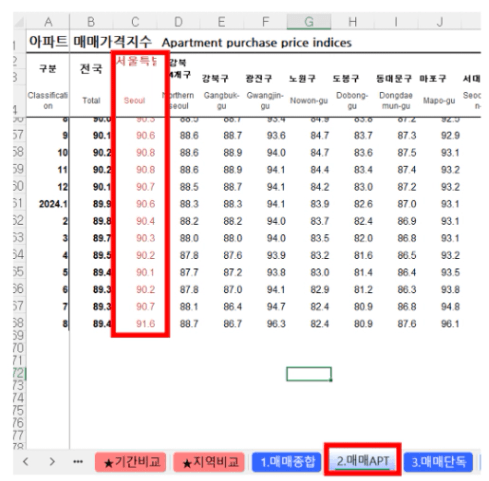The height and width of the screenshot is (481, 489).
Task: Select Northern Seoul value 87.7
Action: (189, 272)
